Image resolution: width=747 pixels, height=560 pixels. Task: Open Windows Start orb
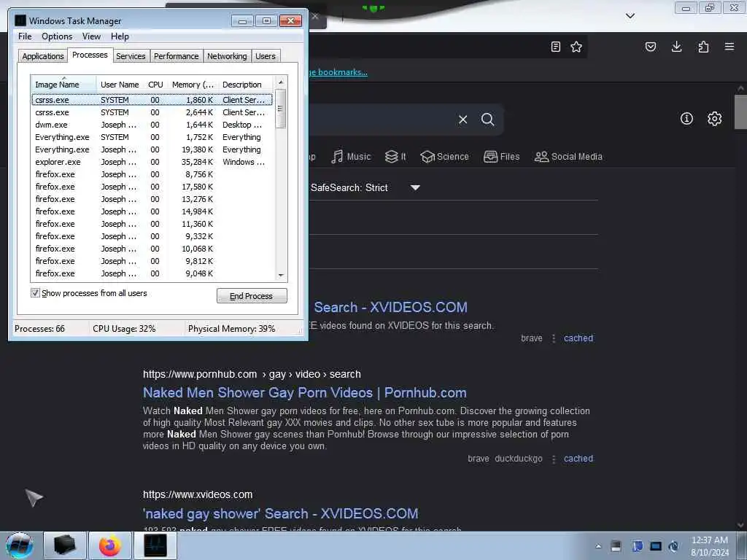[20, 545]
